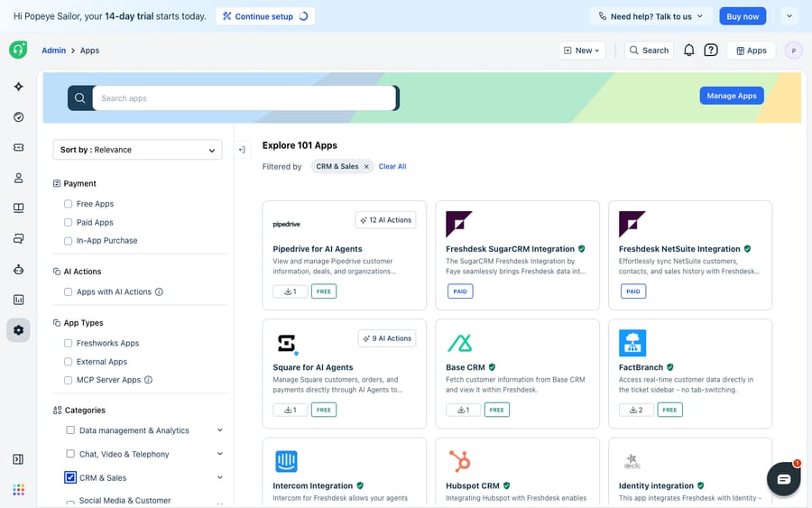Uncheck the CRM & Sales category
The image size is (812, 508).
[70, 477]
